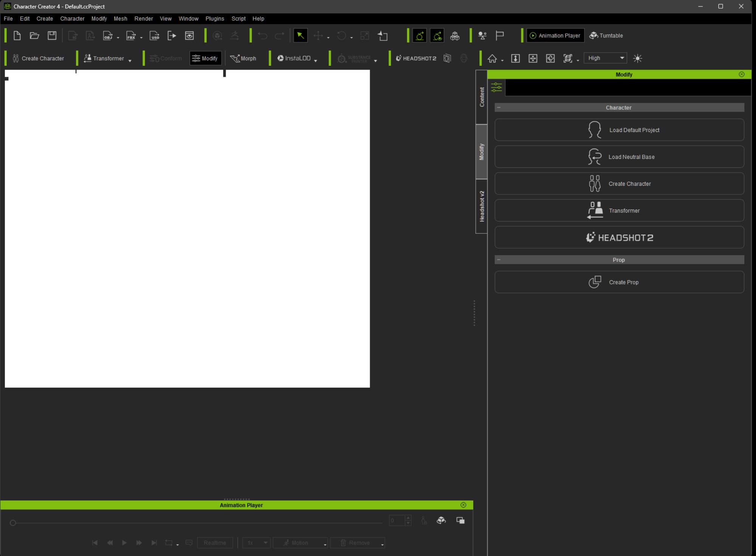Expand the Transformer dropdown arrow in the toolbar
This screenshot has height=556, width=756.
pyautogui.click(x=130, y=61)
